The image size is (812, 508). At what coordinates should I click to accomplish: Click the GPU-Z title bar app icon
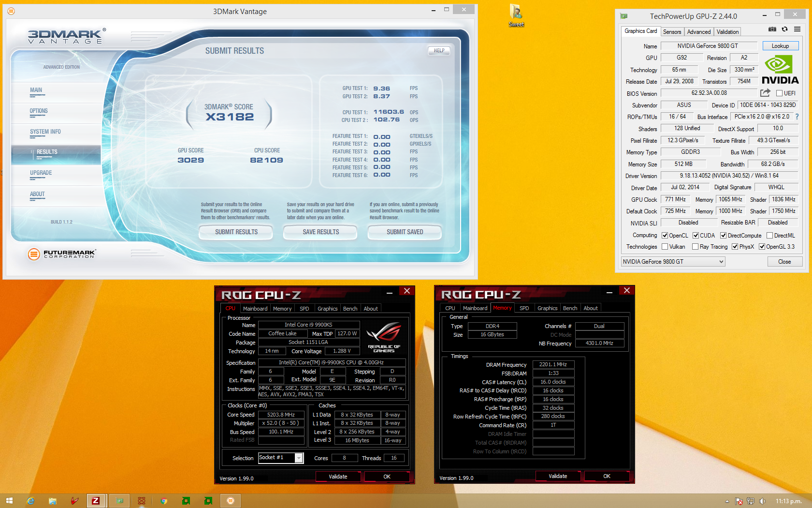coord(624,16)
